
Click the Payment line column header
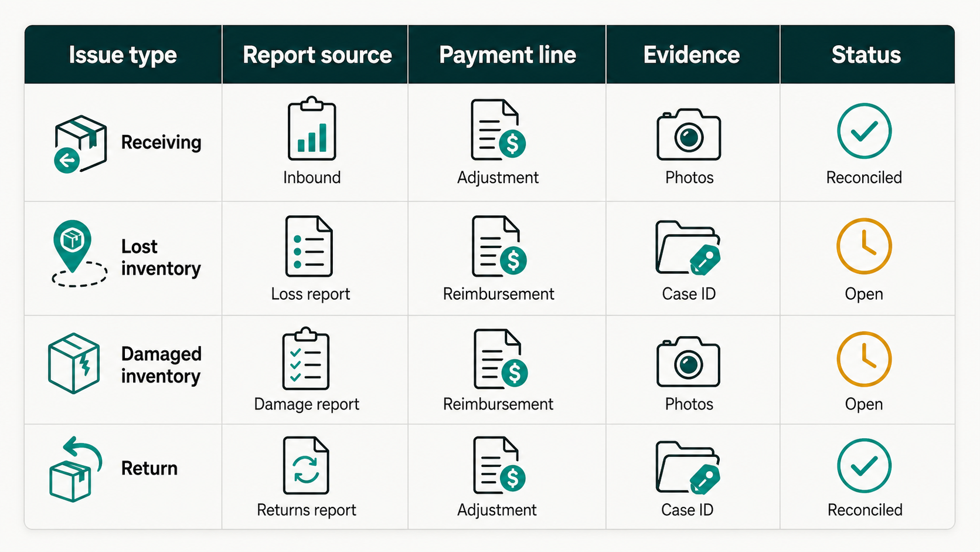coord(508,55)
